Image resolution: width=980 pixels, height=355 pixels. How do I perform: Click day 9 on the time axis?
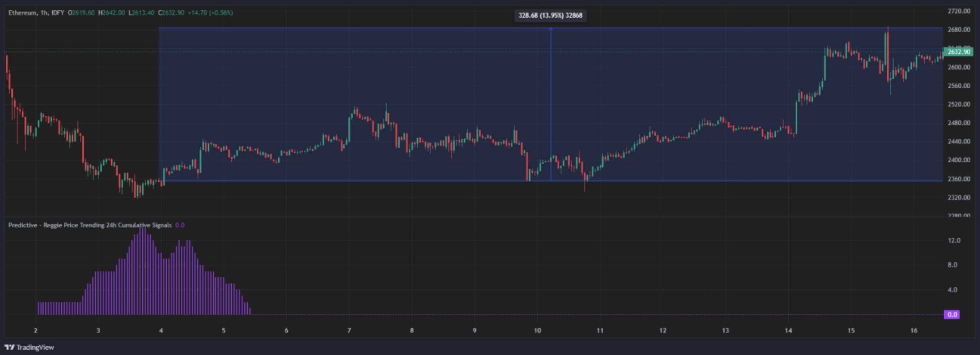[474, 330]
